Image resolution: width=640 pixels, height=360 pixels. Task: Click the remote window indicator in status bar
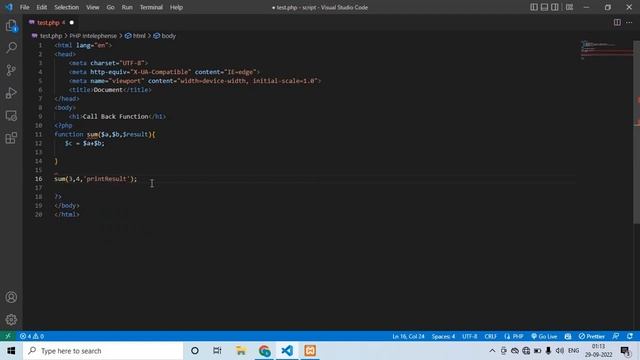click(x=8, y=336)
